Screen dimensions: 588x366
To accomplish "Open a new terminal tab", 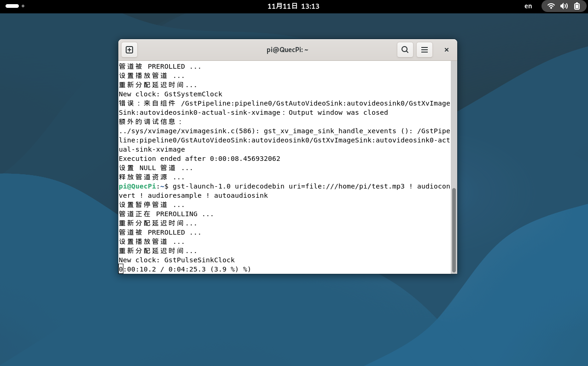I will click(129, 50).
